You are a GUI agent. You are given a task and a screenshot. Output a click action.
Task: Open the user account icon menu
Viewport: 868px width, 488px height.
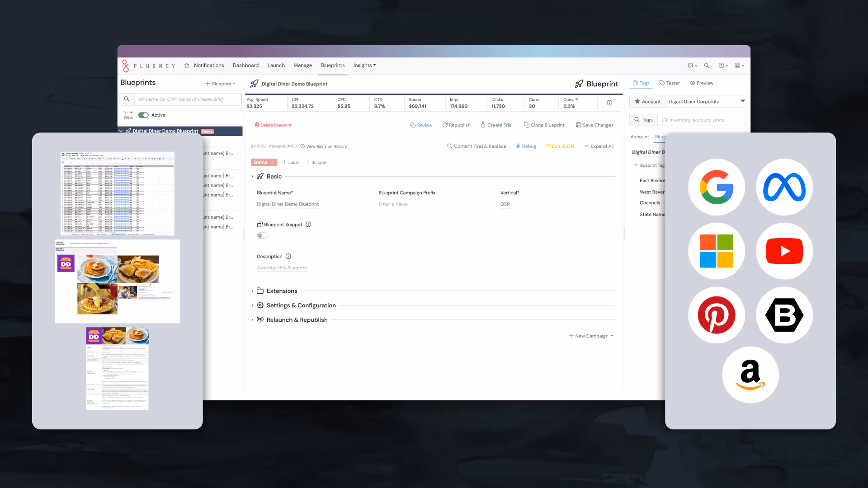pyautogui.click(x=739, y=66)
